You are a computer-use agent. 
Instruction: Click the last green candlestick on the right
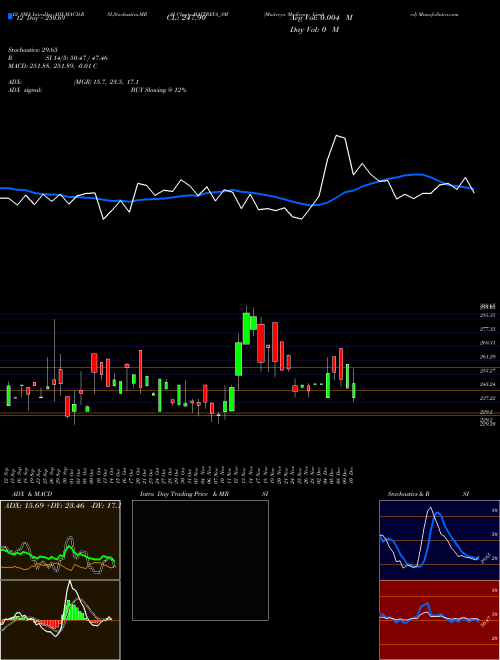[x=354, y=390]
